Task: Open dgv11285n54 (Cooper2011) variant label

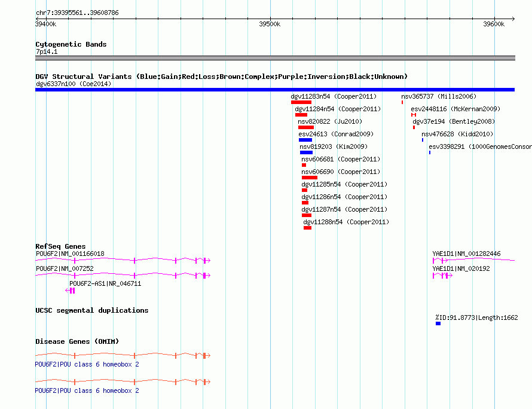Action: (344, 184)
